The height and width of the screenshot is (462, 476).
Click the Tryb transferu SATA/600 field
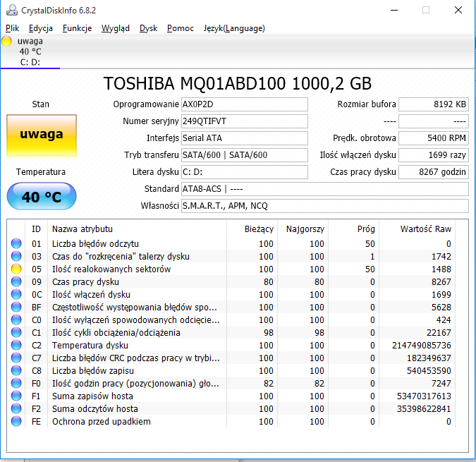point(245,155)
